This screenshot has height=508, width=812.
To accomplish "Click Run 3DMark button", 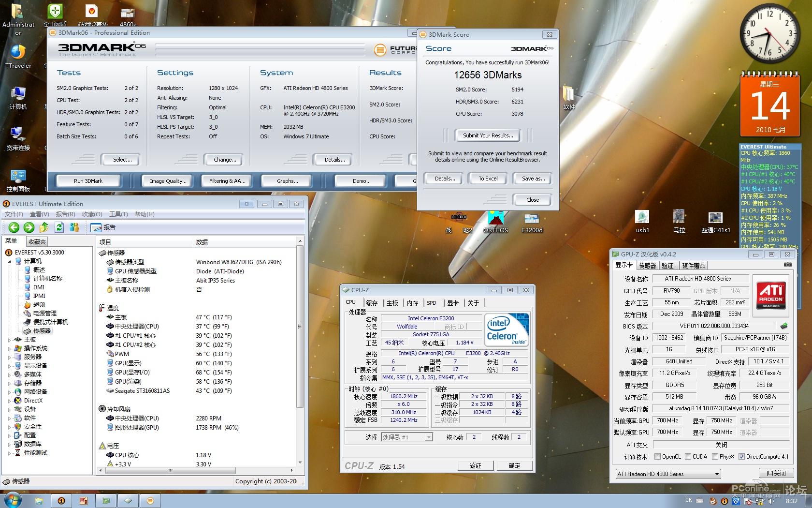I will pyautogui.click(x=88, y=181).
